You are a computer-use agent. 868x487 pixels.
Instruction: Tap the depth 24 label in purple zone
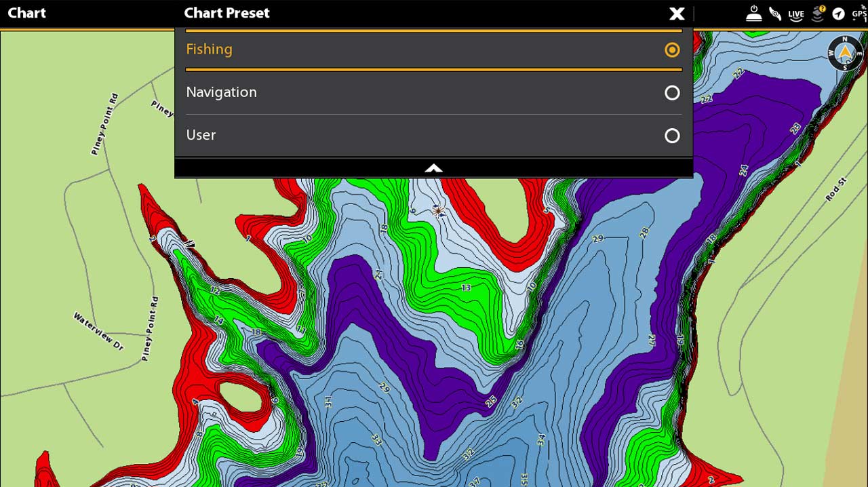[743, 170]
